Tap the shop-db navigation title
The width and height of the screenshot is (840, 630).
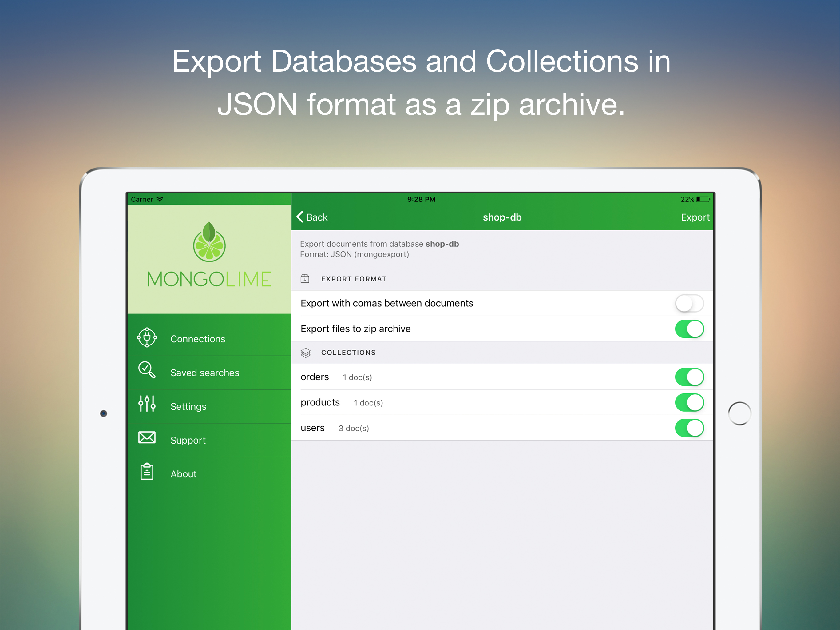(502, 217)
